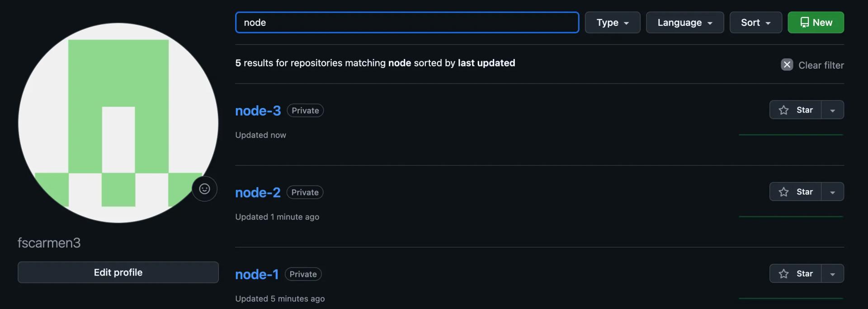
Task: Click the Clear filter text link
Action: coord(821,65)
